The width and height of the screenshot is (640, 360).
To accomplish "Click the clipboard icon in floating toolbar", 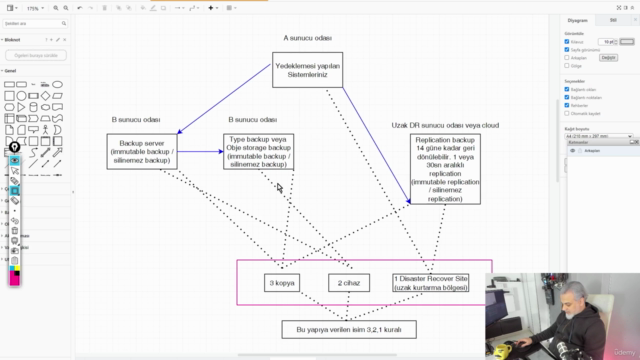I will coord(15,260).
